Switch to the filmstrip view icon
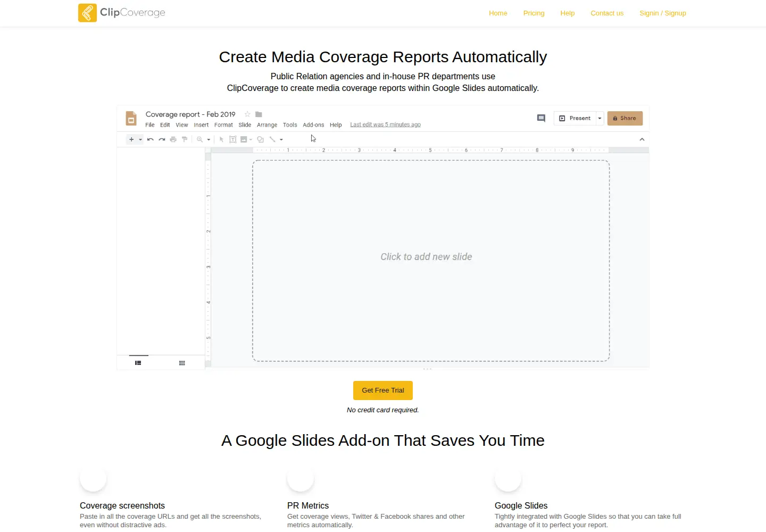Image resolution: width=766 pixels, height=532 pixels. (x=138, y=363)
